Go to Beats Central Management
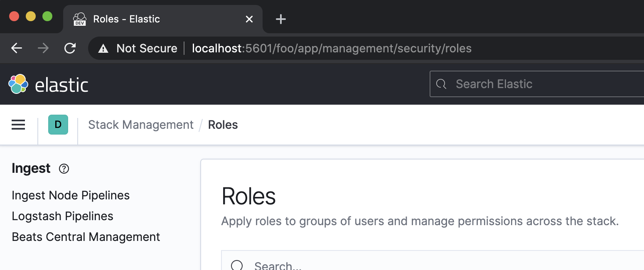 86,237
